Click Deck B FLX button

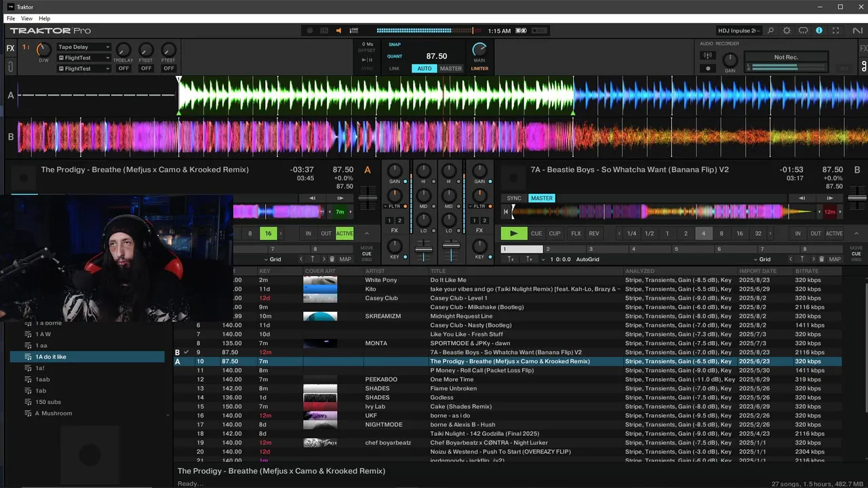tap(576, 233)
